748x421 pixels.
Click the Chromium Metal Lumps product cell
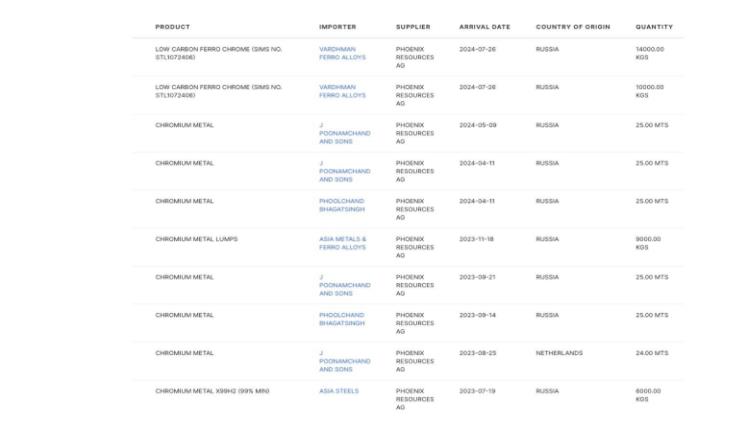[196, 239]
